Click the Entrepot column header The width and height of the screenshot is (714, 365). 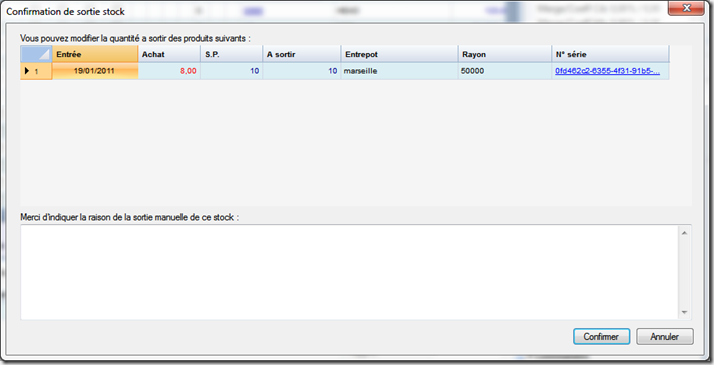click(399, 54)
